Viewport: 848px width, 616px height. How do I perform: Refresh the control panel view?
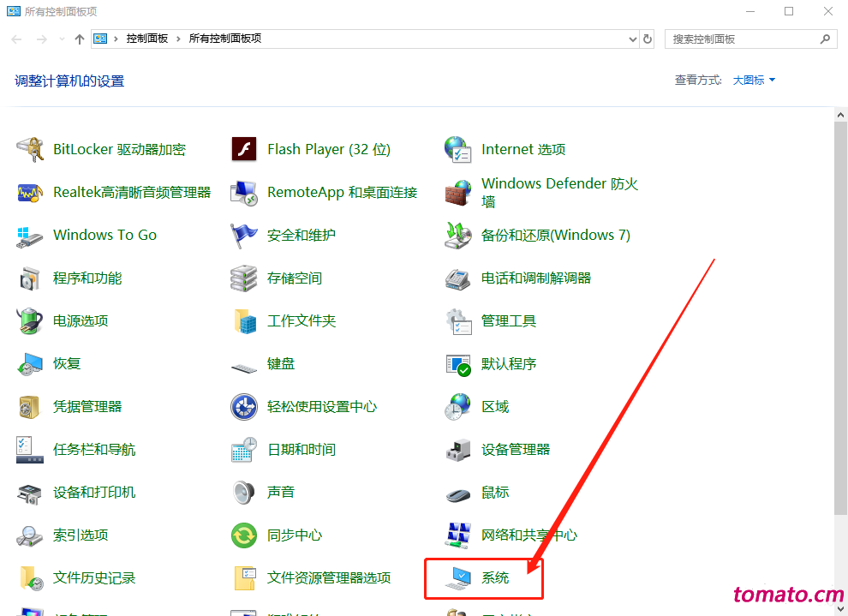(648, 39)
